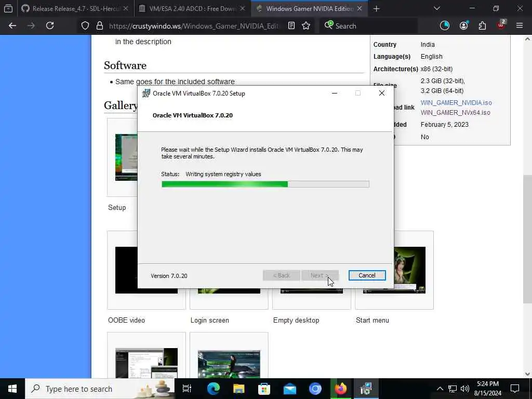Close the VirtualBox Setup dialog with X
The height and width of the screenshot is (399, 532).
pos(382,94)
